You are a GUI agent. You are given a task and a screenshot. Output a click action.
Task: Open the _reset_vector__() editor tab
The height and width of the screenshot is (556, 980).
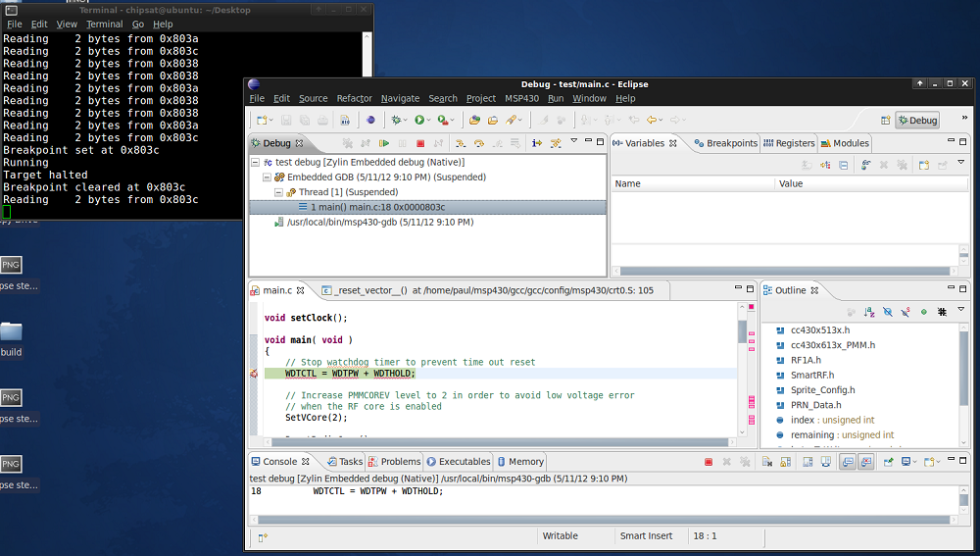pos(488,290)
